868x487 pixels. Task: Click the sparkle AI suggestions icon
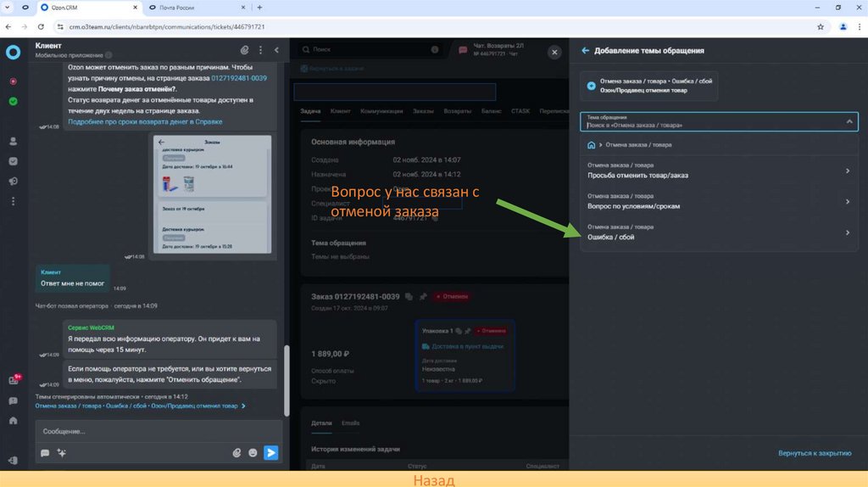coord(61,453)
